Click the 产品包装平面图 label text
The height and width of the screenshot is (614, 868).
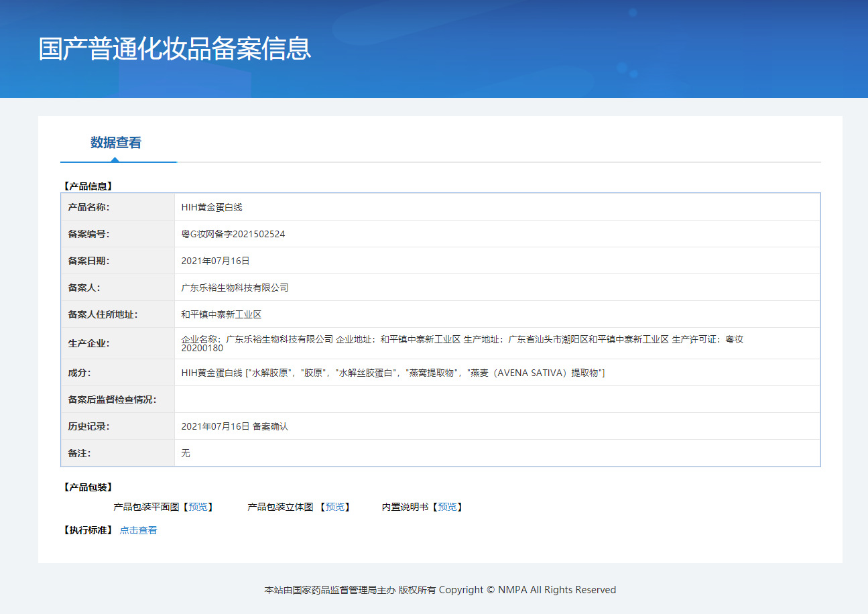pyautogui.click(x=147, y=507)
